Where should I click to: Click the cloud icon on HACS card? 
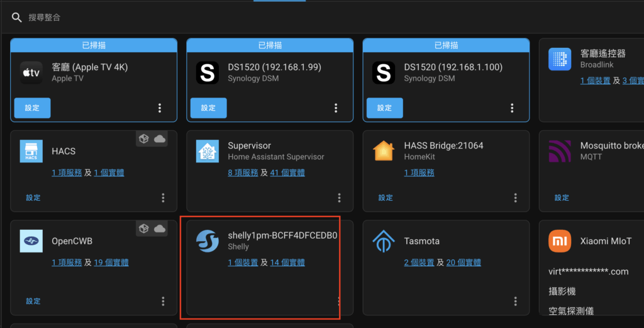coord(160,139)
